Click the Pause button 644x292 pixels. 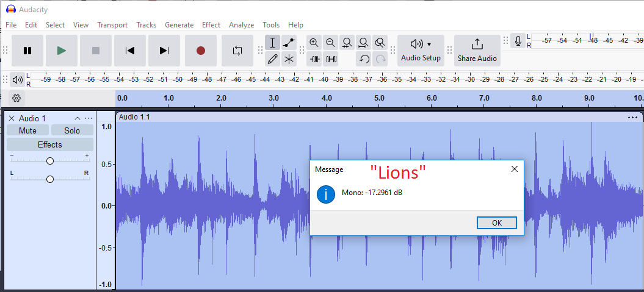27,51
